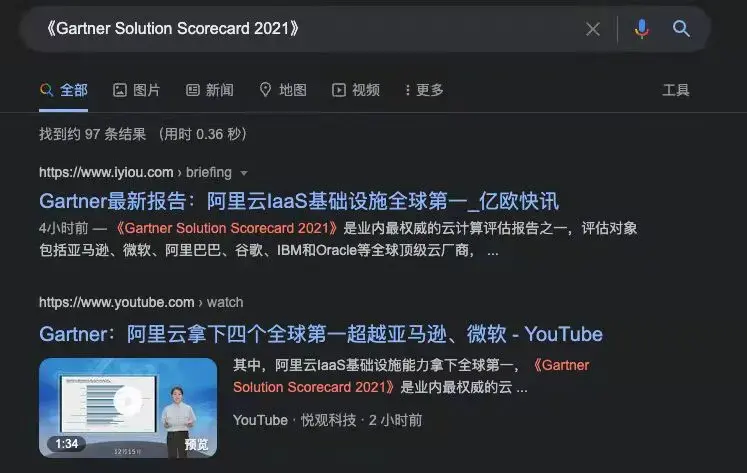The height and width of the screenshot is (473, 747).
Task: Expand the 更多 more options menu
Action: (424, 90)
